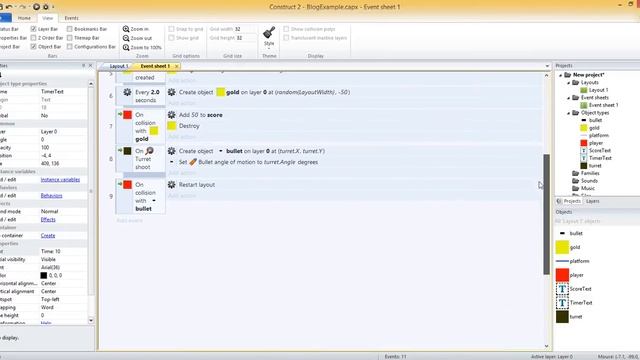Click the Run layout play icon
Image resolution: width=640 pixels, height=360 pixels.
point(36,7)
